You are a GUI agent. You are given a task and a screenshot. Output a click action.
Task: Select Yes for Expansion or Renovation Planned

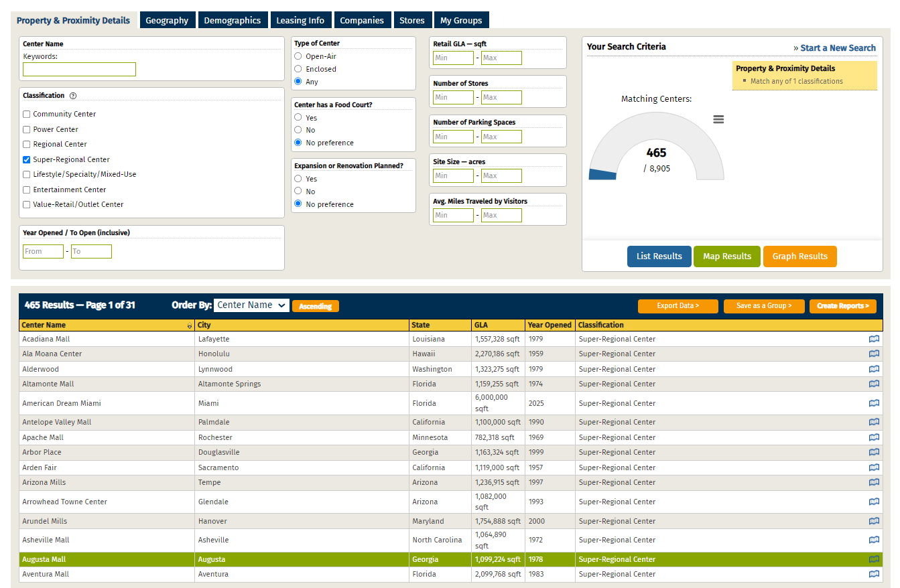(x=298, y=179)
